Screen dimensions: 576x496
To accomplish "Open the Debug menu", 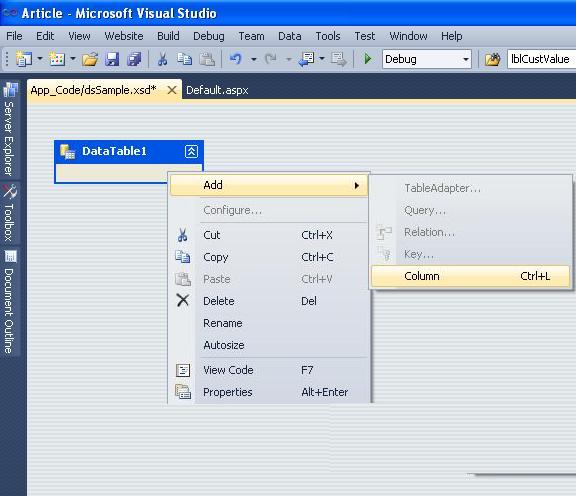I will (x=209, y=36).
